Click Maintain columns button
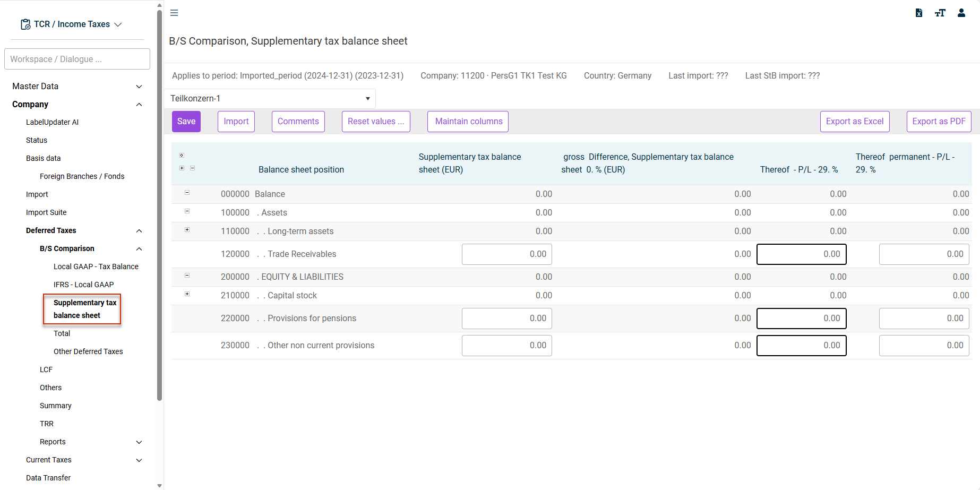980x490 pixels. click(468, 122)
